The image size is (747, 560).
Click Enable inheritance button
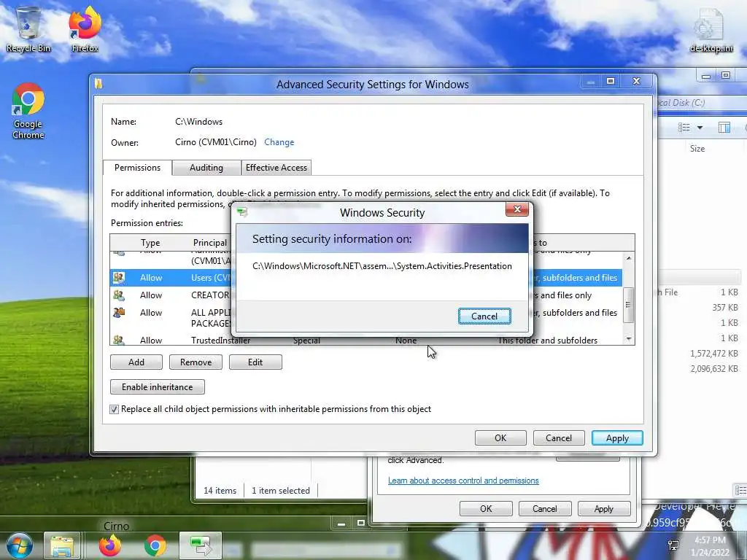click(x=158, y=386)
